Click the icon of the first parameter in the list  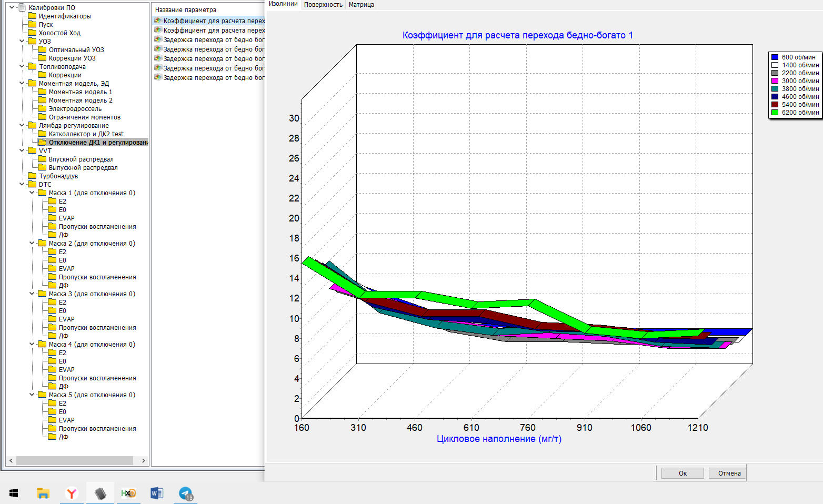[x=158, y=21]
